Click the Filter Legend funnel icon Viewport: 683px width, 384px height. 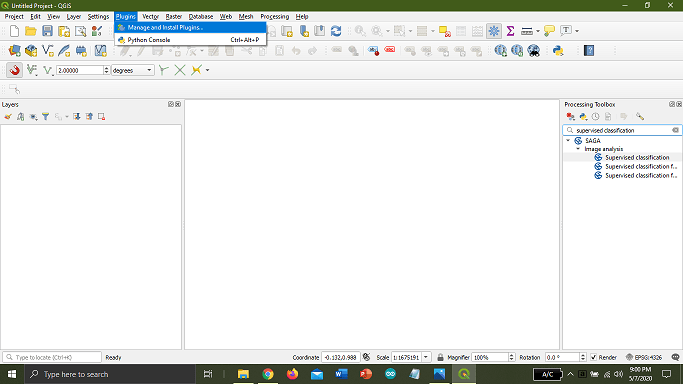(45, 117)
